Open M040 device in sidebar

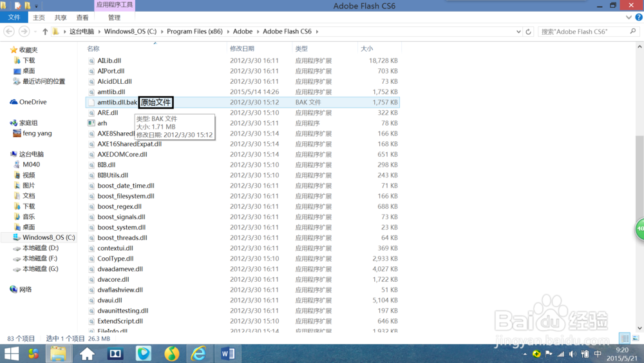pyautogui.click(x=26, y=164)
